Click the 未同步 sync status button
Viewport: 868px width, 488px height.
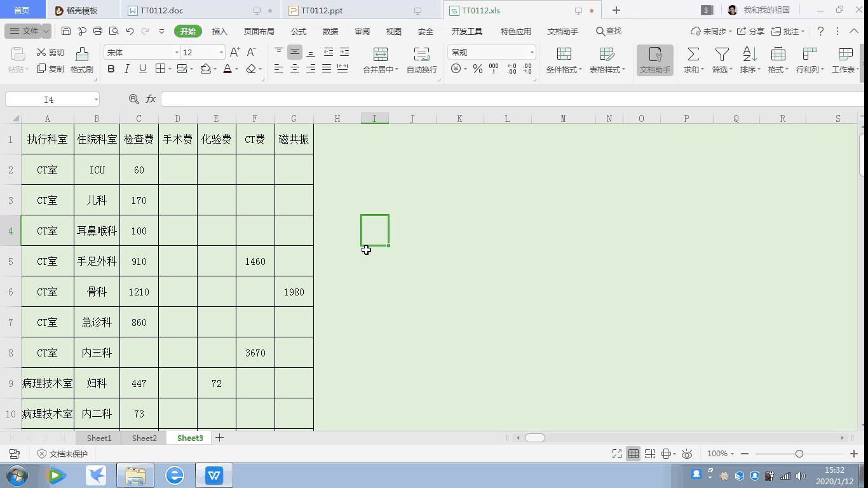tap(710, 31)
